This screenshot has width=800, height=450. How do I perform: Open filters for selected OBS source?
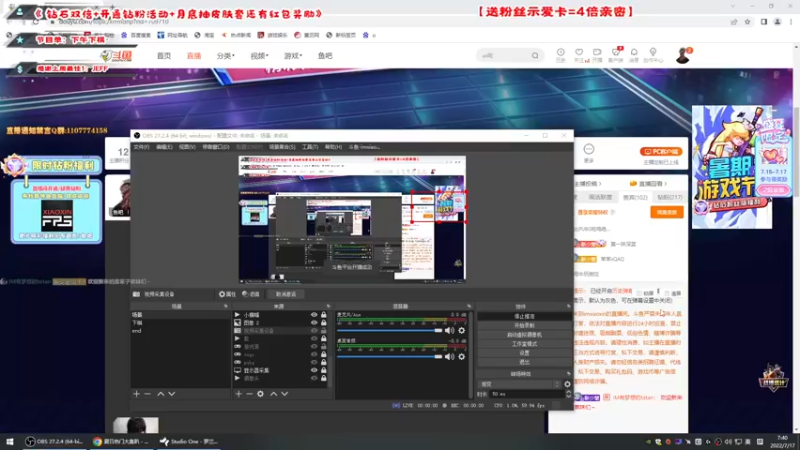[x=251, y=294]
